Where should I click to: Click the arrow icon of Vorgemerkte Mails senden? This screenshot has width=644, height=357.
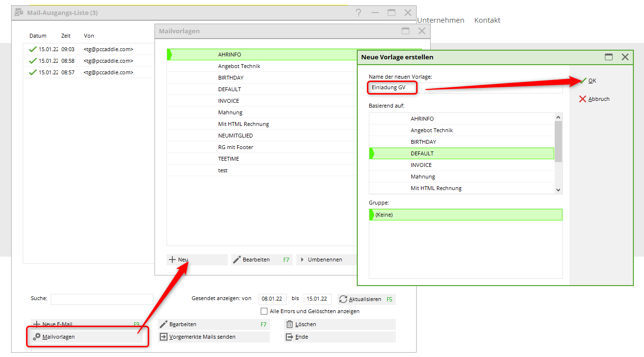(x=164, y=337)
